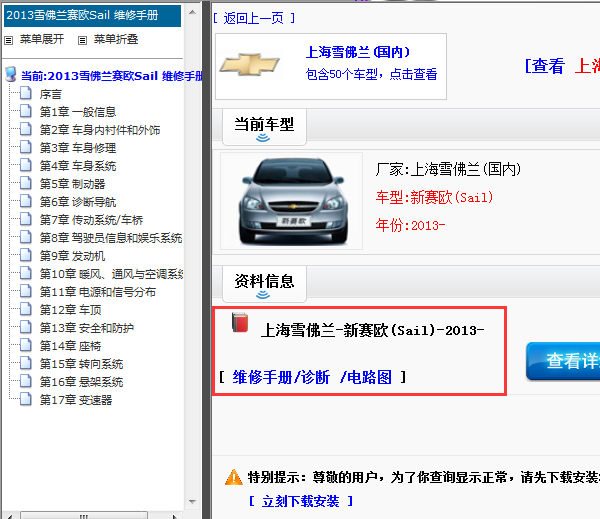600x519 pixels.
Task: Click the Chevrolet bowtie logo
Action: (x=249, y=65)
